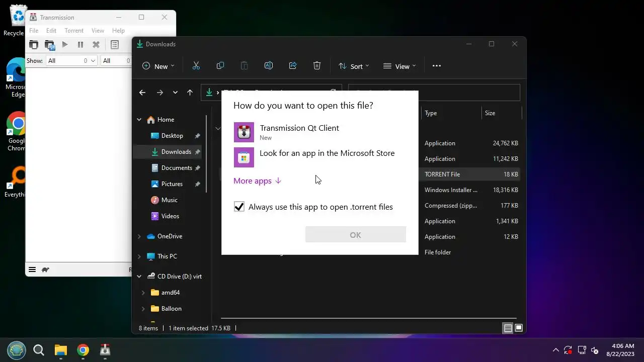The image size is (644, 362).
Task: Open a torrent in Transmission toolbar
Action: [33, 45]
